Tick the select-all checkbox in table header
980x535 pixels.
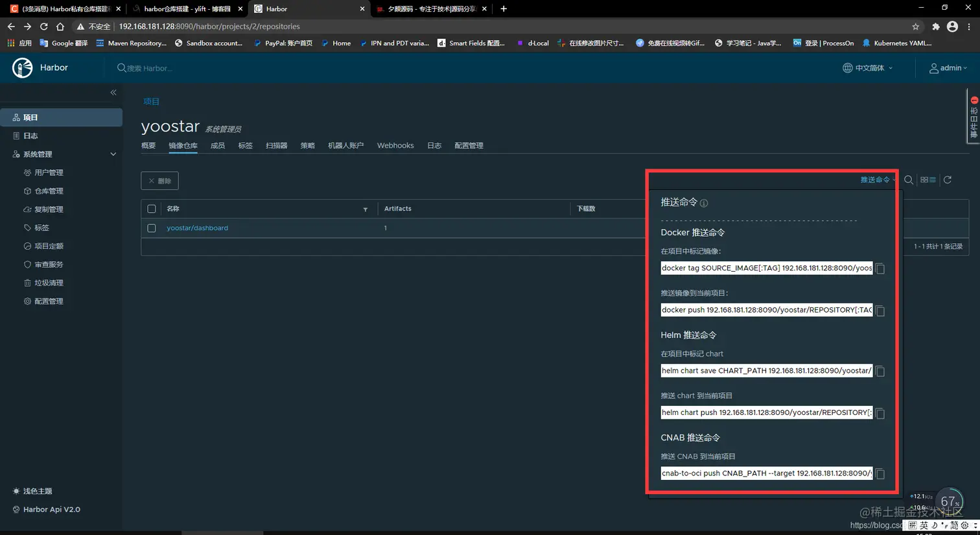tap(152, 209)
